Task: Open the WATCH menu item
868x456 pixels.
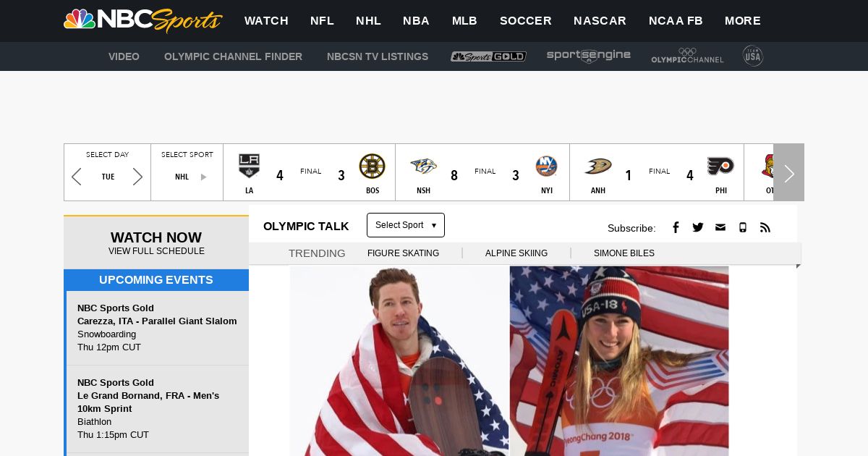Action: 266,21
